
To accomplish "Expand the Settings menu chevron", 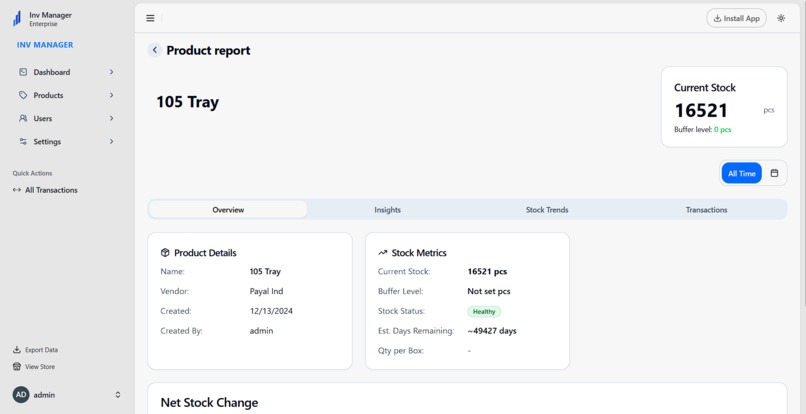I will coord(112,141).
